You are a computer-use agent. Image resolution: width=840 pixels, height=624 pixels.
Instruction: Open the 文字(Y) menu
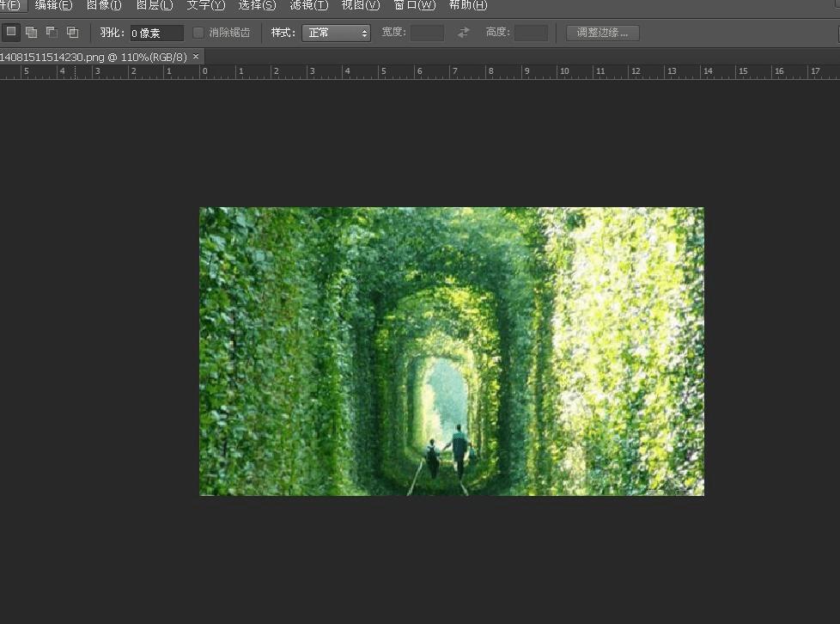tap(206, 5)
